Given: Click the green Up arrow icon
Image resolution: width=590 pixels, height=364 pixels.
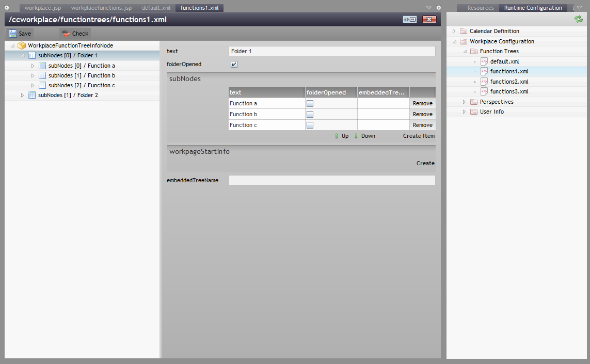Looking at the screenshot, I should click(x=337, y=136).
